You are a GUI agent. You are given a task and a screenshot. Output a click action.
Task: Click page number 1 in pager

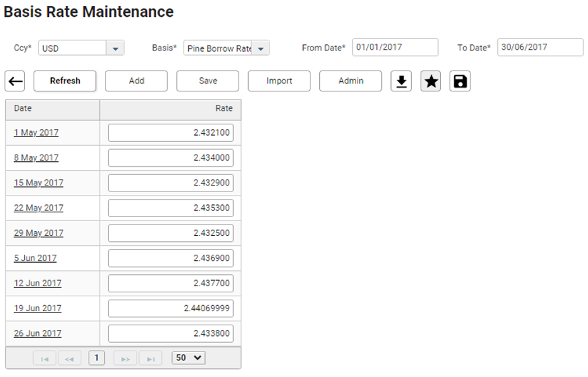pyautogui.click(x=96, y=358)
